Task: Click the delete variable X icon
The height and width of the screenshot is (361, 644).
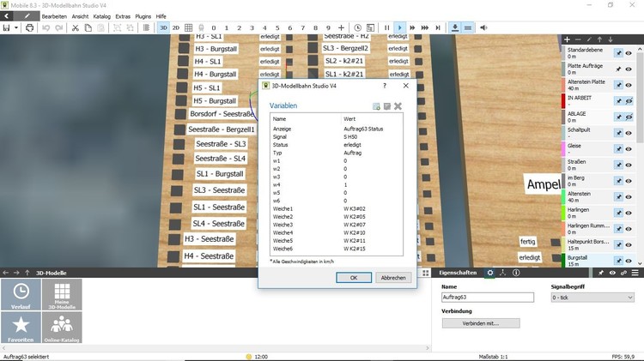Action: pyautogui.click(x=398, y=106)
